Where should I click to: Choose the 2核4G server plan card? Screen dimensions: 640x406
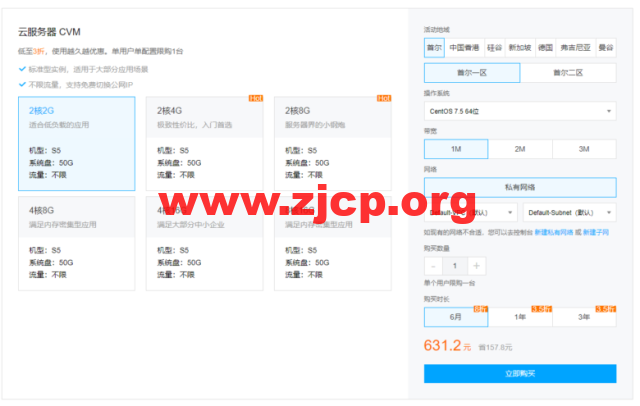pos(204,144)
